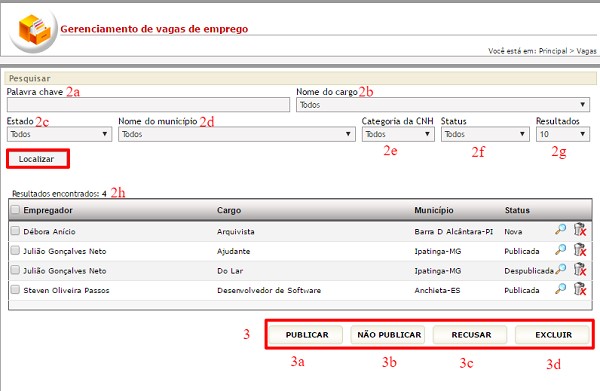Choose a Categoria da CNH option

pos(398,134)
